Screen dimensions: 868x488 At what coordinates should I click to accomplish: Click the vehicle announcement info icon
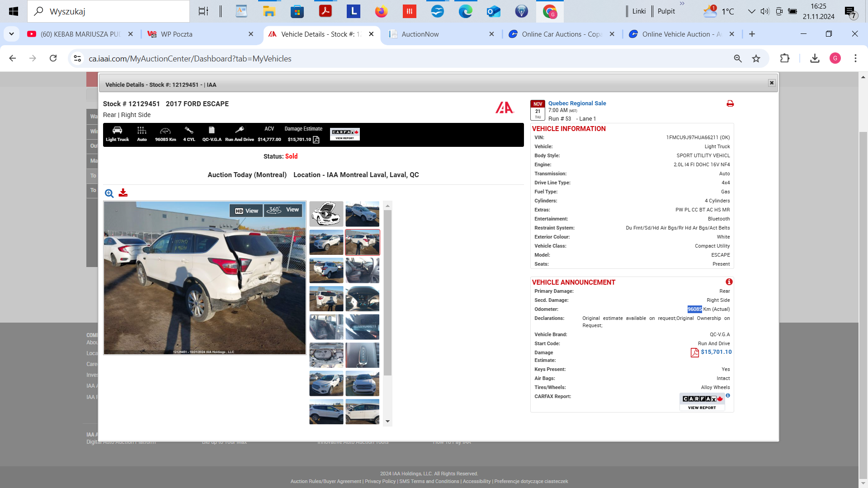coord(729,282)
